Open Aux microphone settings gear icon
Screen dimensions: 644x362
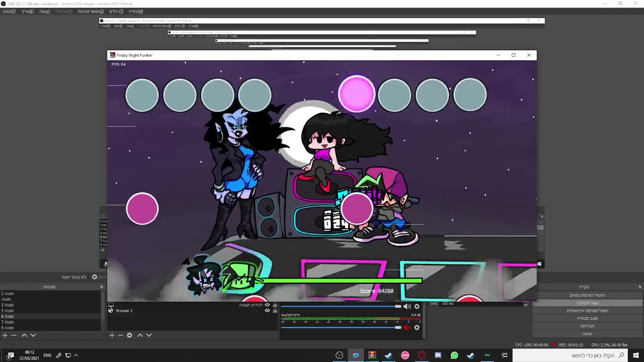(x=417, y=327)
